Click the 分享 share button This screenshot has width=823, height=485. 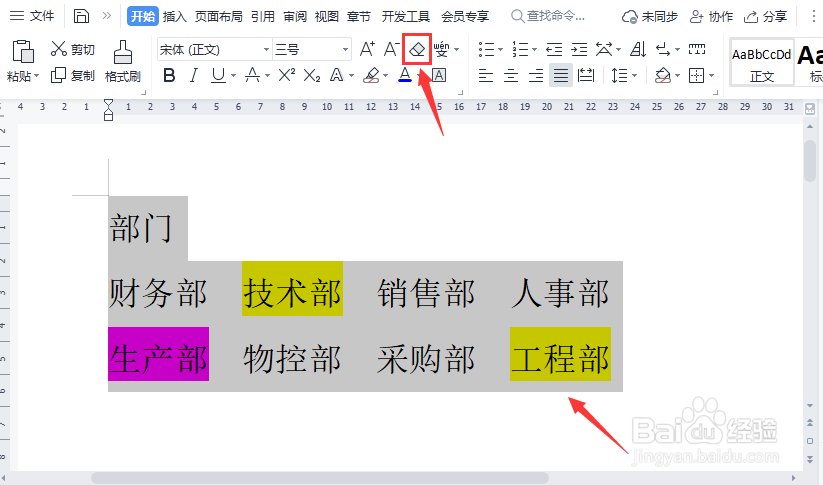point(765,16)
